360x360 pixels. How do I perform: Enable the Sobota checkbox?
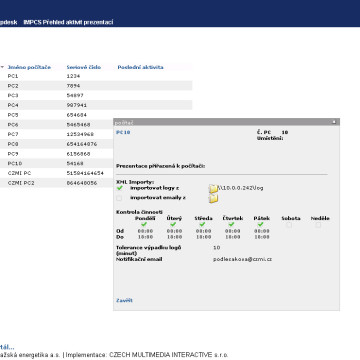tap(289, 225)
